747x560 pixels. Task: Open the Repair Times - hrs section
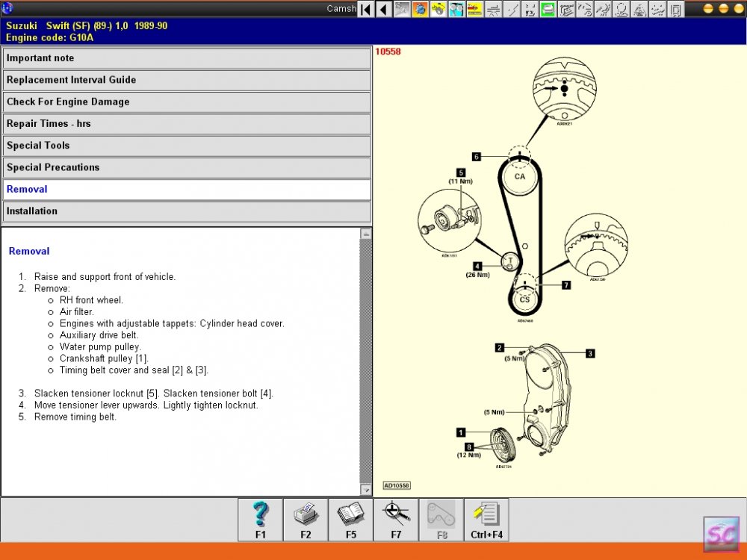(x=187, y=124)
